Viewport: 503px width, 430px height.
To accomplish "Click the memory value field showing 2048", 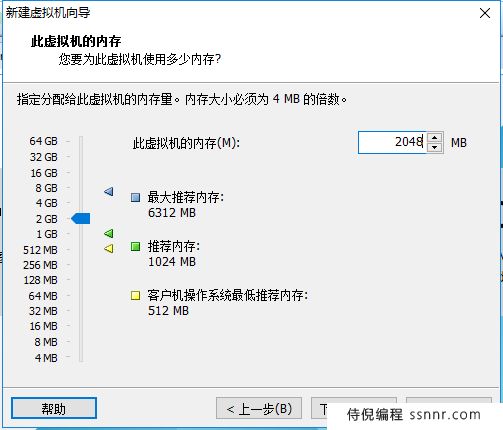I will pyautogui.click(x=392, y=142).
